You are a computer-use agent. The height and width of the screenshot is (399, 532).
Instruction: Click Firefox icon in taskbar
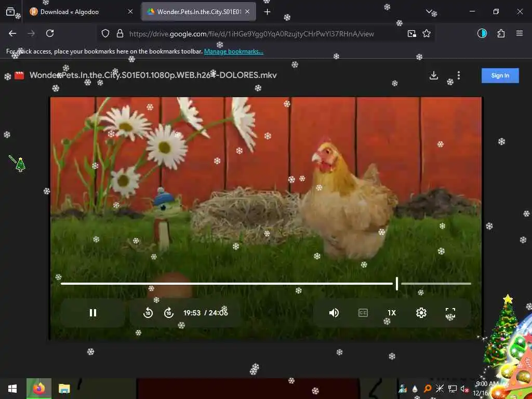pyautogui.click(x=39, y=389)
